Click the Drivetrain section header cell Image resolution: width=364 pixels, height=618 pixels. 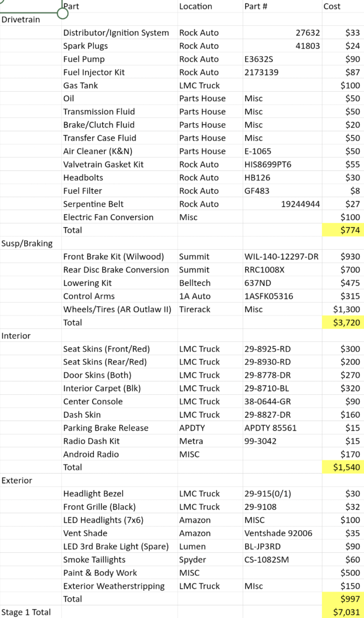point(21,19)
